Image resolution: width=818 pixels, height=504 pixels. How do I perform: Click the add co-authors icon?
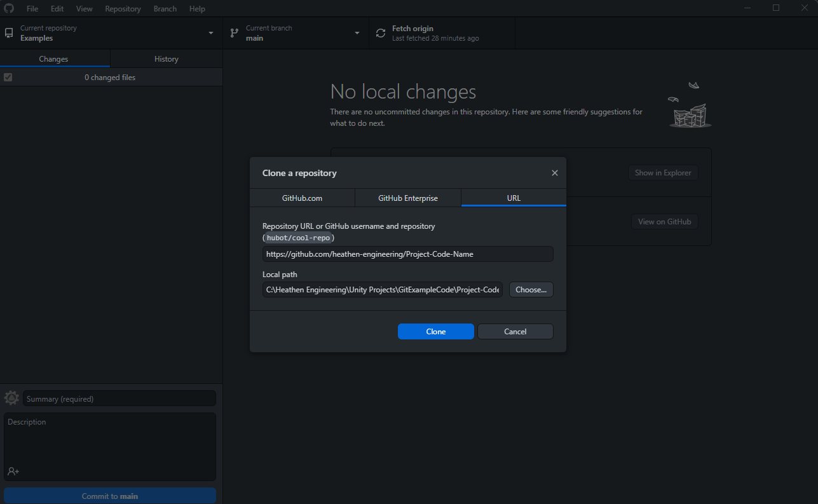[13, 472]
